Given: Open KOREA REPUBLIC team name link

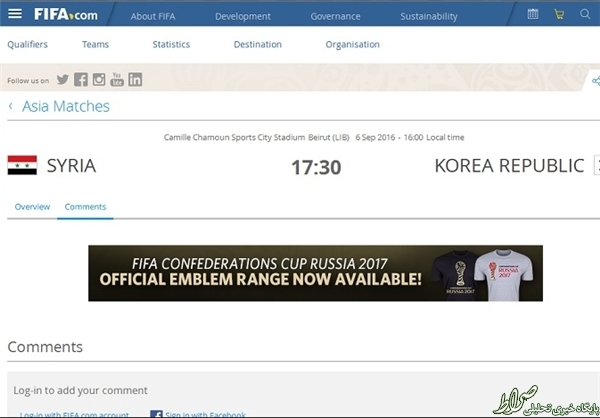Looking at the screenshot, I should (x=509, y=166).
